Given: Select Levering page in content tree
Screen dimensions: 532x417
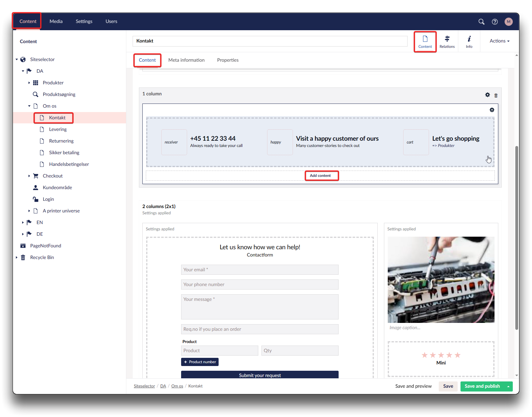Looking at the screenshot, I should click(58, 129).
